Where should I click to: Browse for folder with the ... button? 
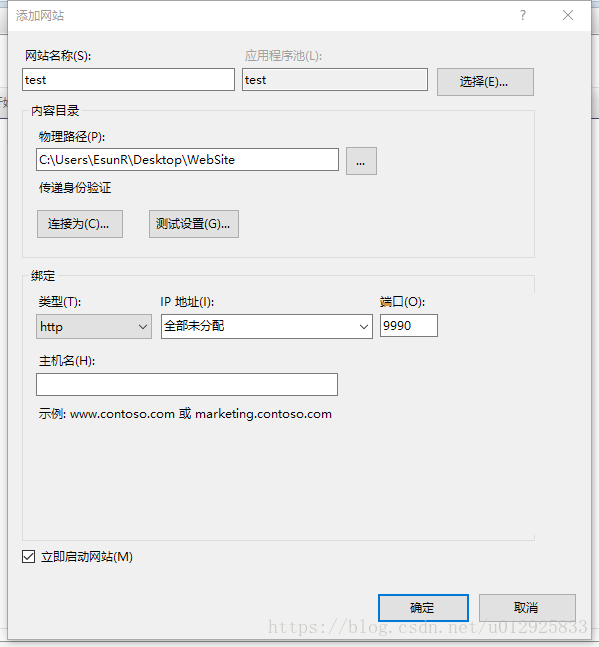click(x=361, y=161)
